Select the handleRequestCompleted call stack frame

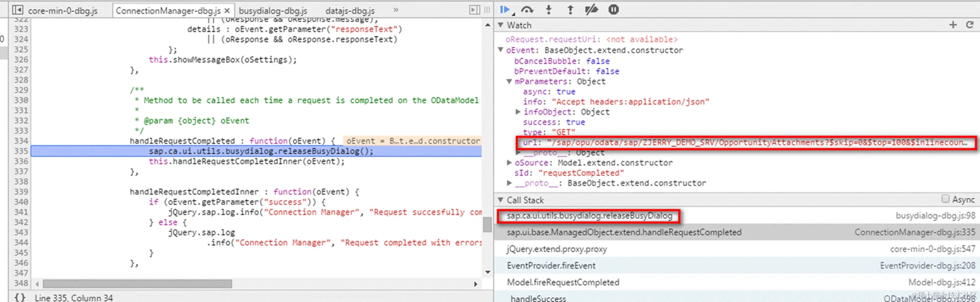(737, 232)
